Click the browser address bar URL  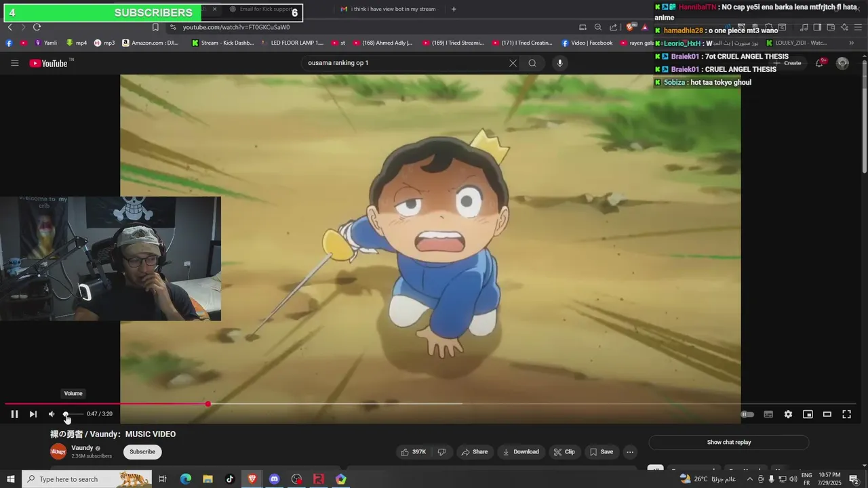coord(236,27)
